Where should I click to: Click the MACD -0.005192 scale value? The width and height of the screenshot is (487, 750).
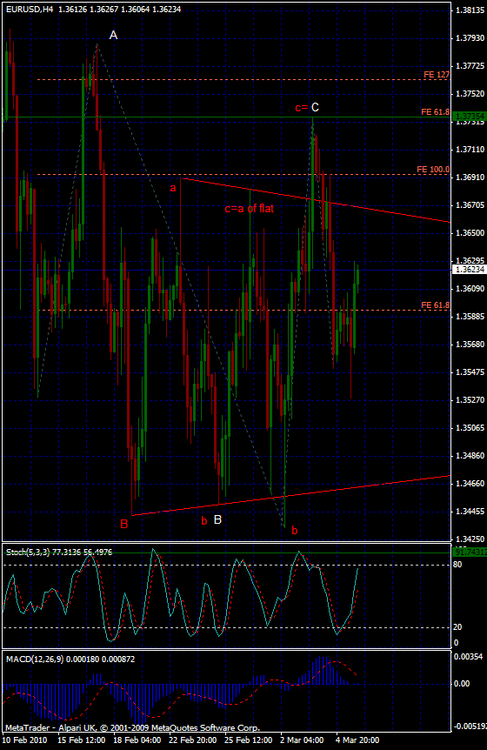[x=469, y=727]
